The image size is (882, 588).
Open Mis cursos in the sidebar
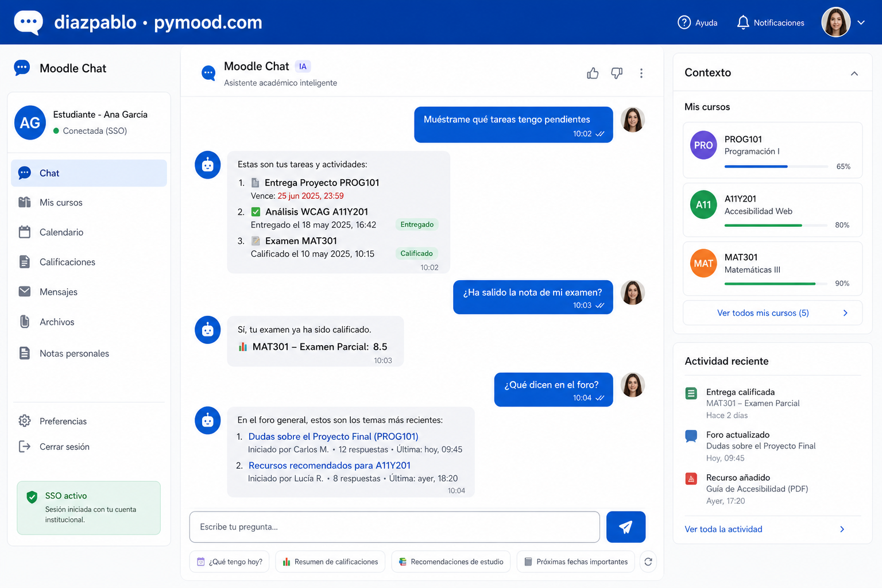pos(89,202)
